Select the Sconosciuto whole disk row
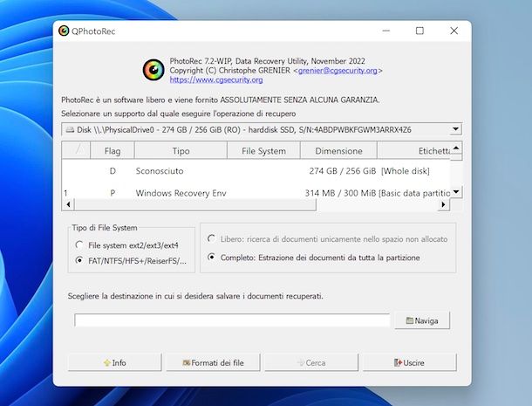Image resolution: width=532 pixels, height=406 pixels. click(x=256, y=171)
